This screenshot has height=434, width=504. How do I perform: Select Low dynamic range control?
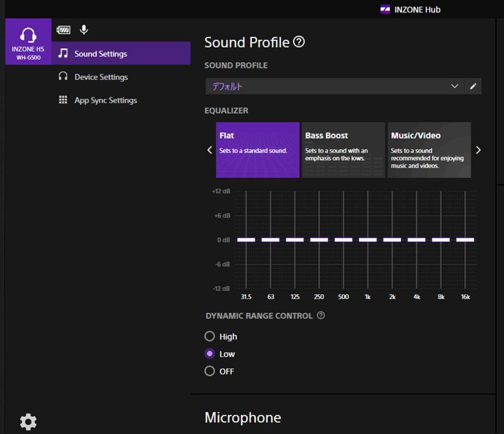[210, 354]
